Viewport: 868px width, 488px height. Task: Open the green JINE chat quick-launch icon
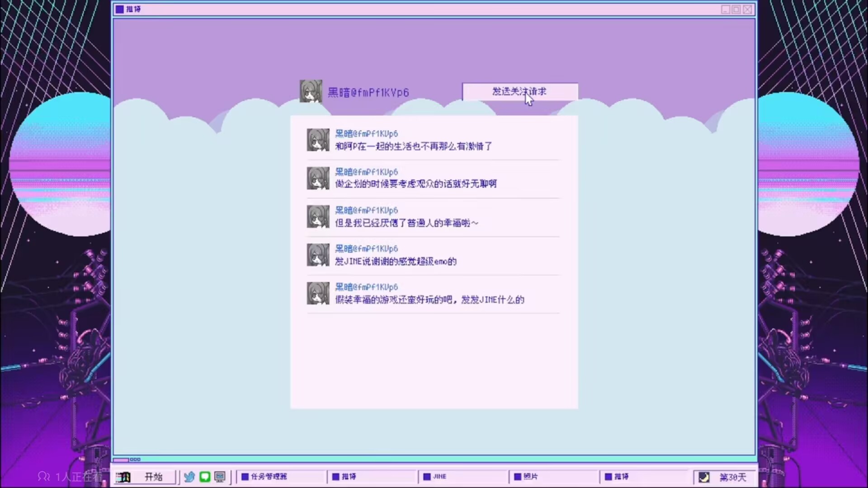pyautogui.click(x=205, y=477)
